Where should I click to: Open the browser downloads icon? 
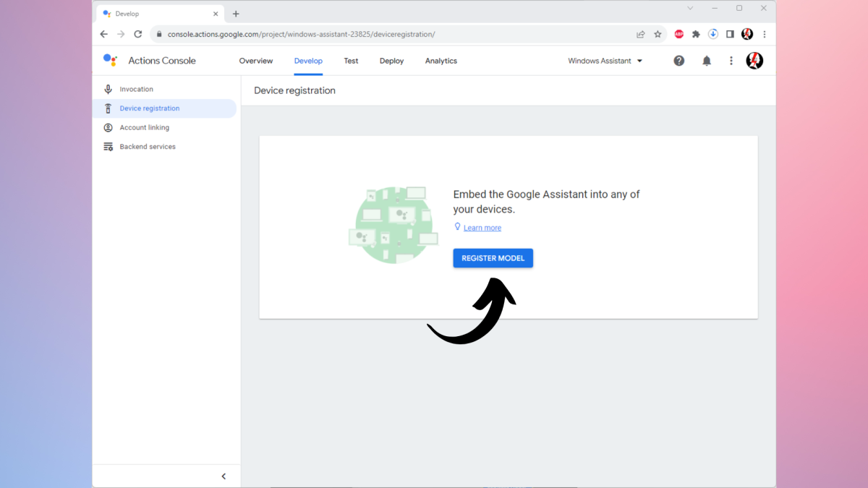[713, 34]
